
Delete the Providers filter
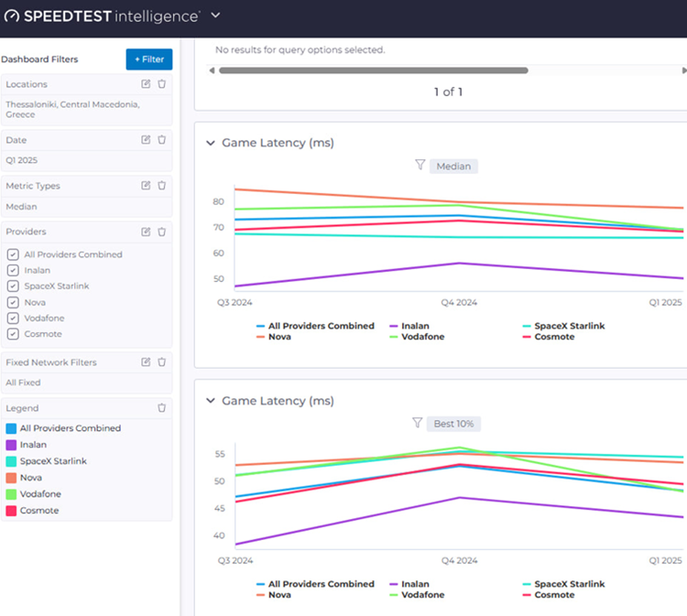click(x=162, y=232)
